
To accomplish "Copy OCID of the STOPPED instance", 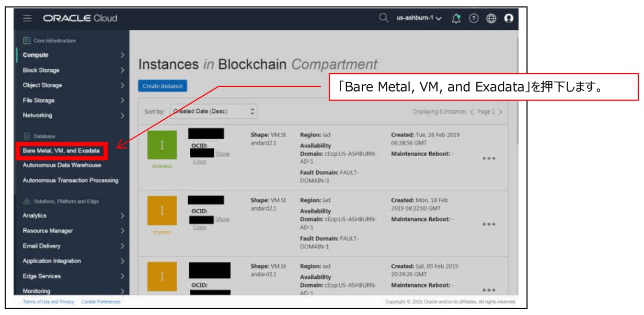I will [199, 227].
